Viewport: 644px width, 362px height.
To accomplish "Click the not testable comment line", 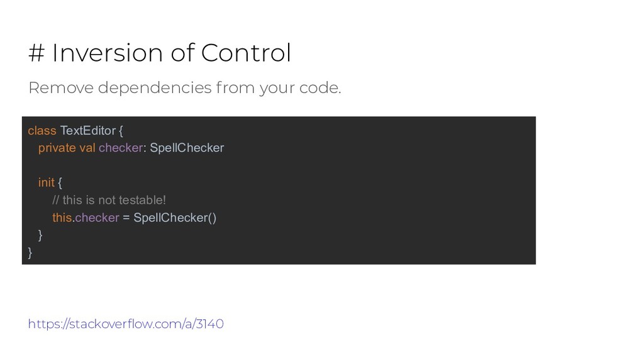I will (x=109, y=200).
